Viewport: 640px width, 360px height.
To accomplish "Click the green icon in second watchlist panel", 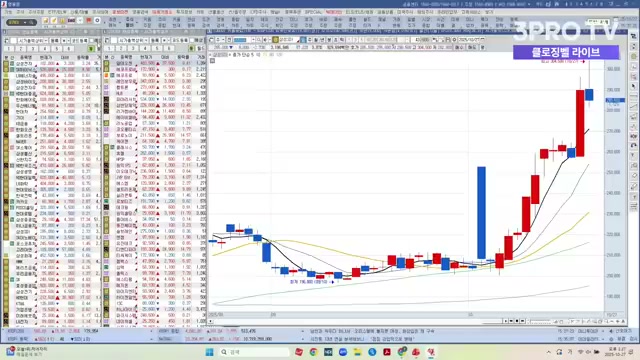I will point(191,49).
